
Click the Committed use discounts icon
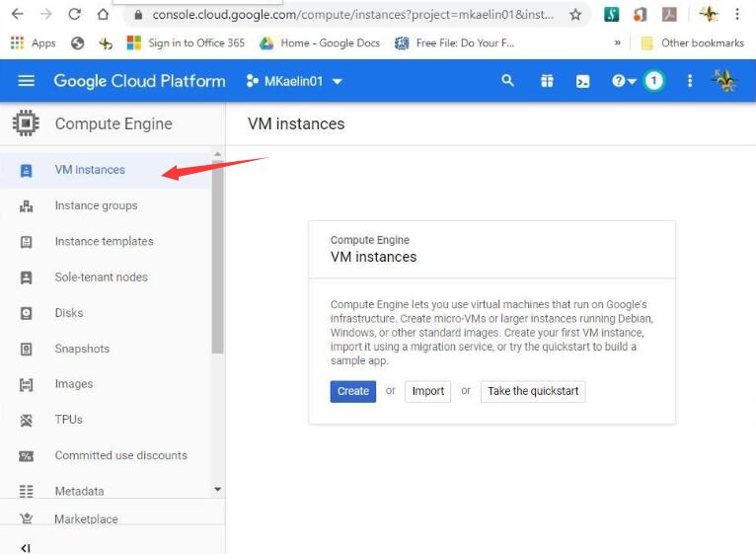[26, 456]
